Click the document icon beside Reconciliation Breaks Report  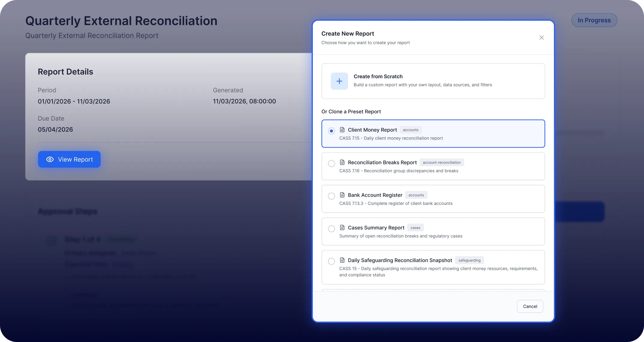coord(342,162)
